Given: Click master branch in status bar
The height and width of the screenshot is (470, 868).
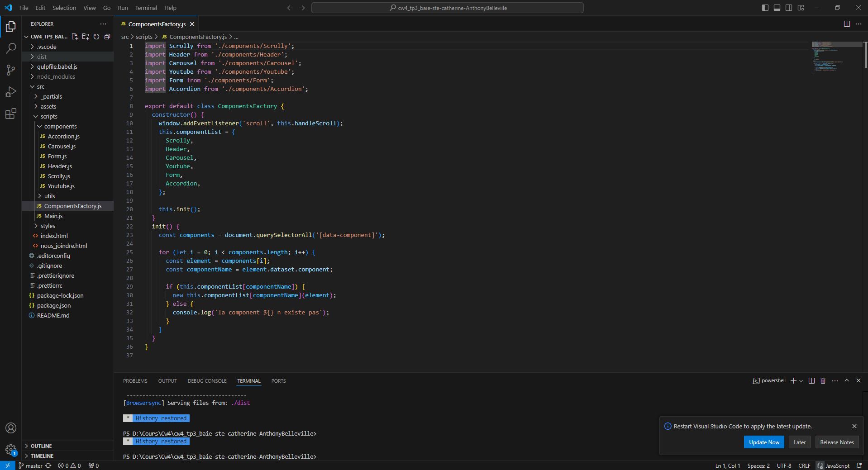Looking at the screenshot, I should (30, 465).
